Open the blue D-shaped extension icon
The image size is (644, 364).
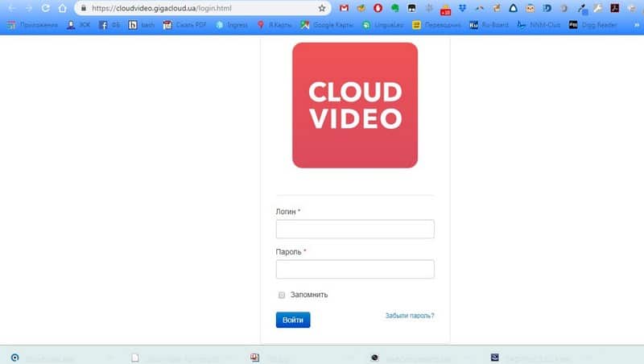pos(547,8)
